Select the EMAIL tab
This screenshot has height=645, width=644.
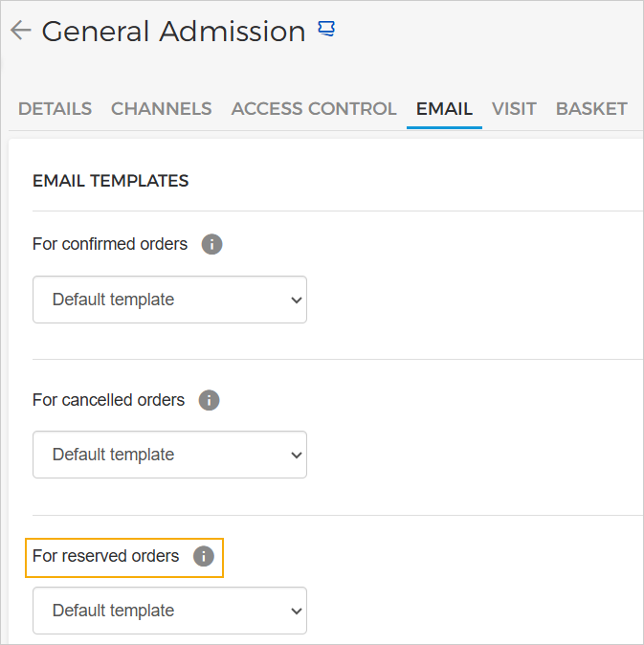click(444, 108)
